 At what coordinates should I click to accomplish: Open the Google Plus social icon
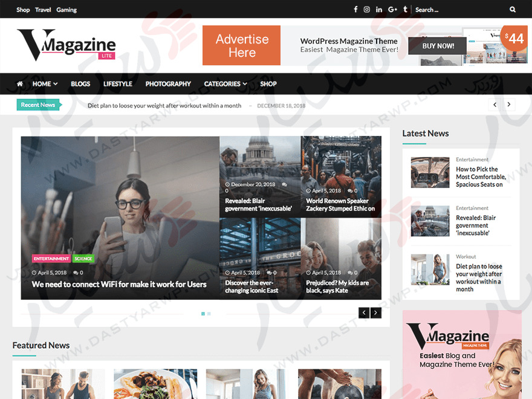pyautogui.click(x=392, y=10)
